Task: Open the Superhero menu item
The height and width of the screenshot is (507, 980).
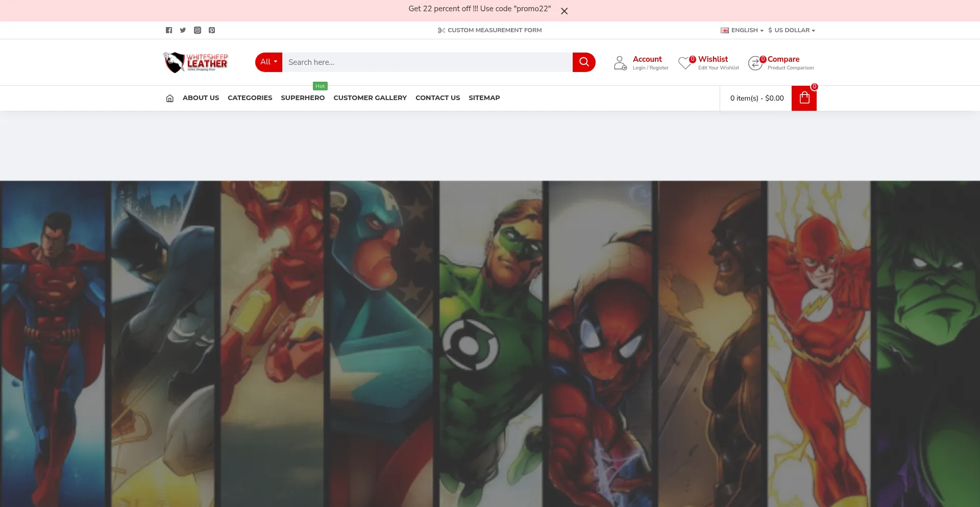Action: coord(303,98)
